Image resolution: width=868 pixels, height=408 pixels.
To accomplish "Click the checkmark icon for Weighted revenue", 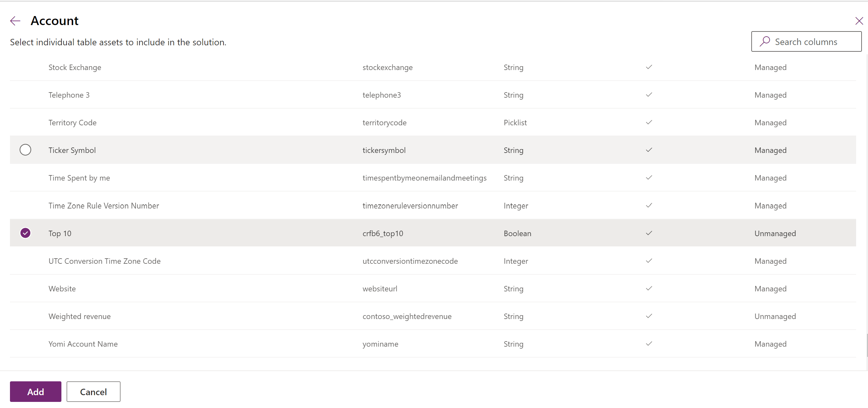I will point(649,316).
